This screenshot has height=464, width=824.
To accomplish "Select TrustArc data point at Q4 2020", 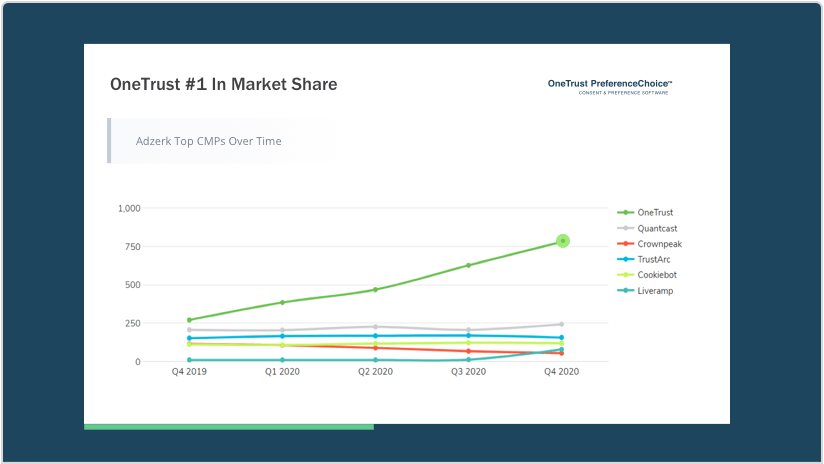I will [x=562, y=337].
